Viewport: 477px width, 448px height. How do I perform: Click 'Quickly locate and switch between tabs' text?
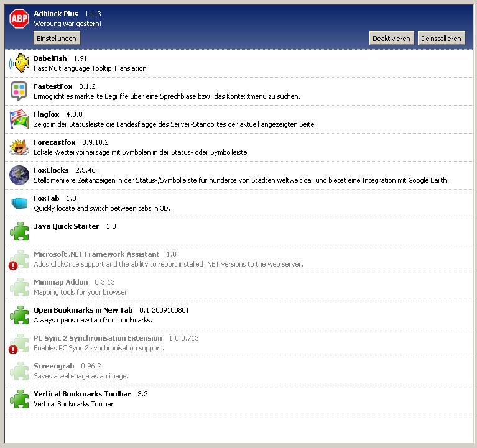coord(102,208)
